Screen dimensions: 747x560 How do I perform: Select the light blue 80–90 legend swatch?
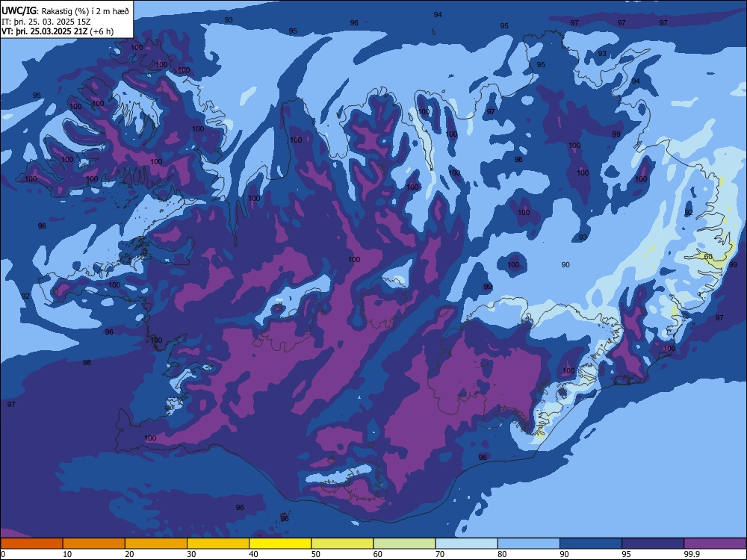(x=529, y=544)
